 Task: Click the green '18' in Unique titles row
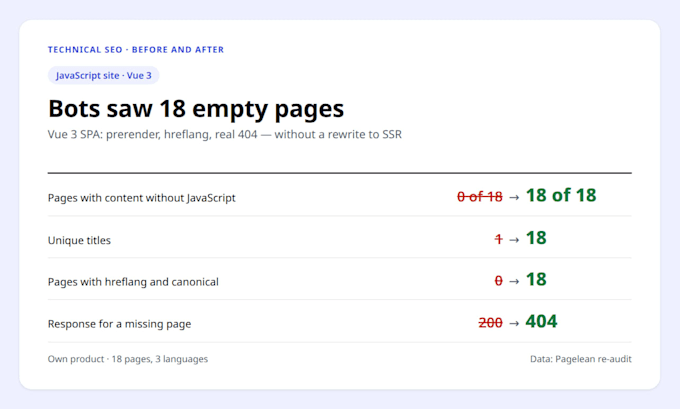[536, 238]
